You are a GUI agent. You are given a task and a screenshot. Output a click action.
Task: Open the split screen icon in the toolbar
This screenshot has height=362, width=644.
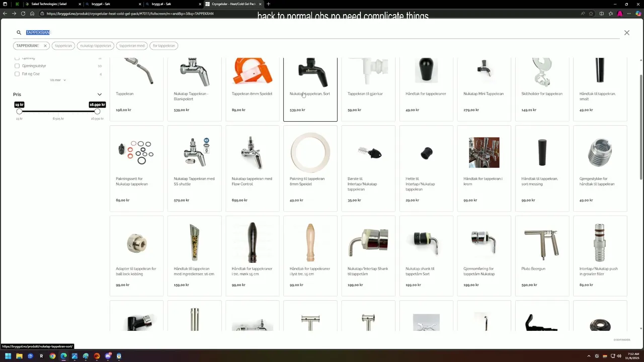click(x=601, y=14)
